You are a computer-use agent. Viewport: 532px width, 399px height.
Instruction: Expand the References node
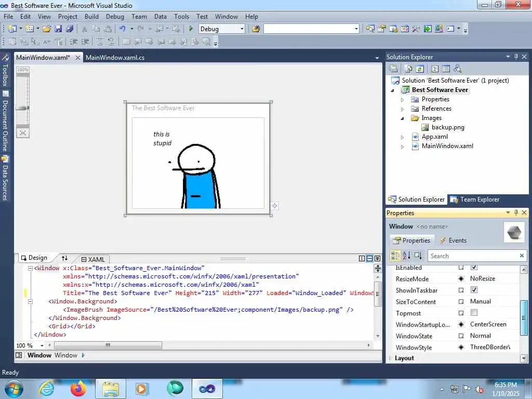point(403,109)
